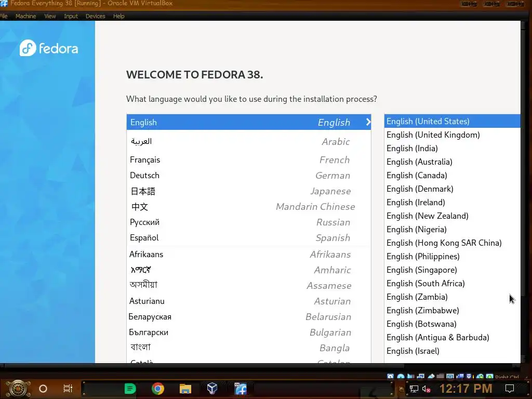The height and width of the screenshot is (399, 532).
Task: Select English (United Kingdom) locale
Action: 452,135
